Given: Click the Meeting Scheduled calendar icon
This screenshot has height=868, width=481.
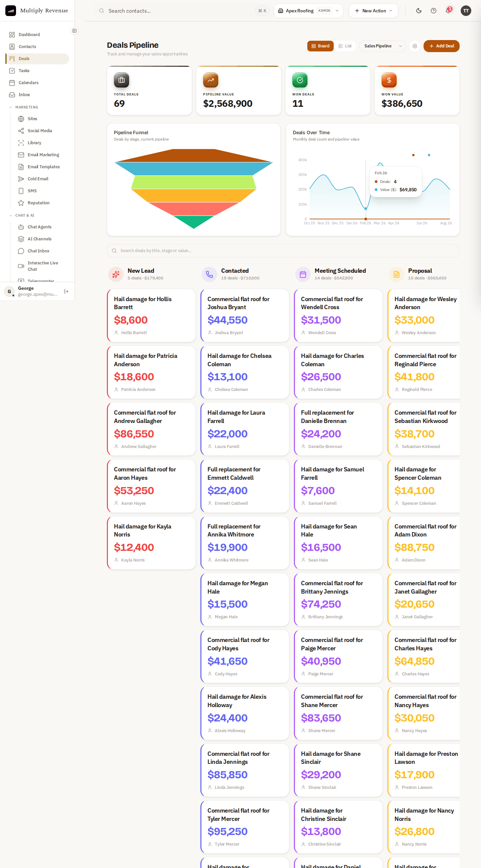Looking at the screenshot, I should pos(303,274).
